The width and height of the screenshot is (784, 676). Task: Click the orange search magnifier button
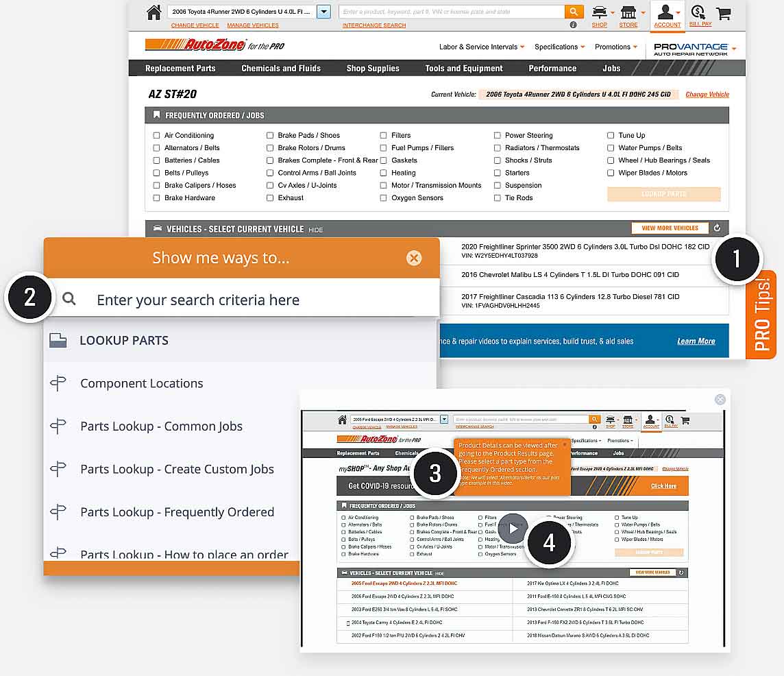(574, 12)
